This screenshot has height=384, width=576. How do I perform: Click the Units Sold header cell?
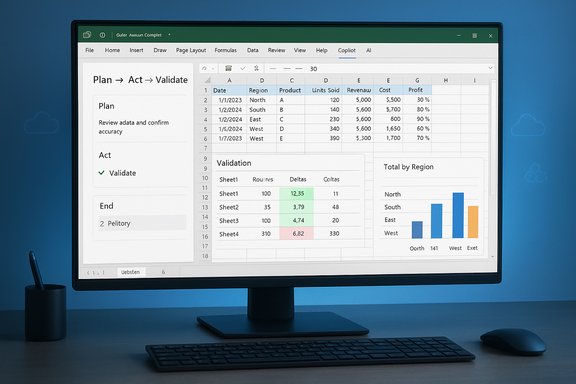coord(325,90)
